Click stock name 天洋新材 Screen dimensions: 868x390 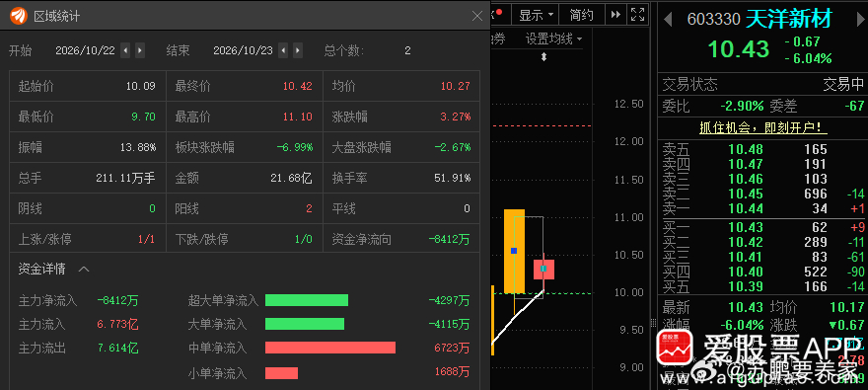coord(789,19)
